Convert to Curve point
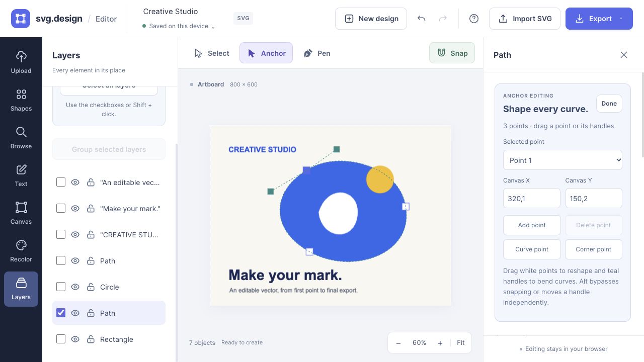Viewport: 644px width, 362px height. click(532, 249)
